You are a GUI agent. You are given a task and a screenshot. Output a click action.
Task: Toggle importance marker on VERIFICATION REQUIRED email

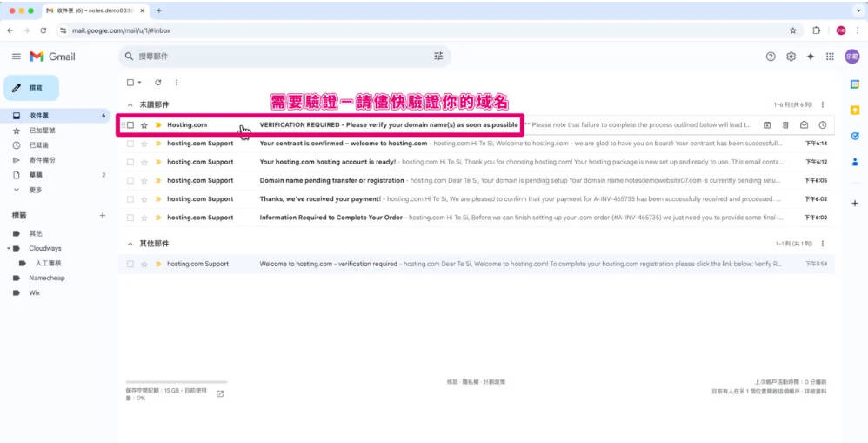[158, 125]
